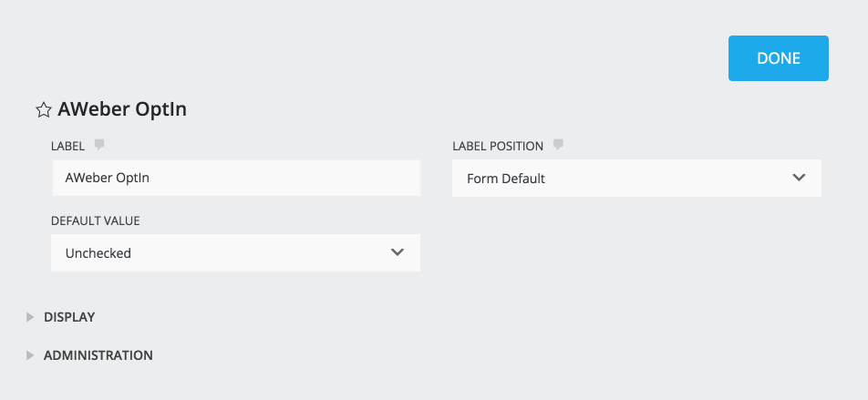Image resolution: width=868 pixels, height=400 pixels.
Task: Select the Form Default value text
Action: pos(506,179)
